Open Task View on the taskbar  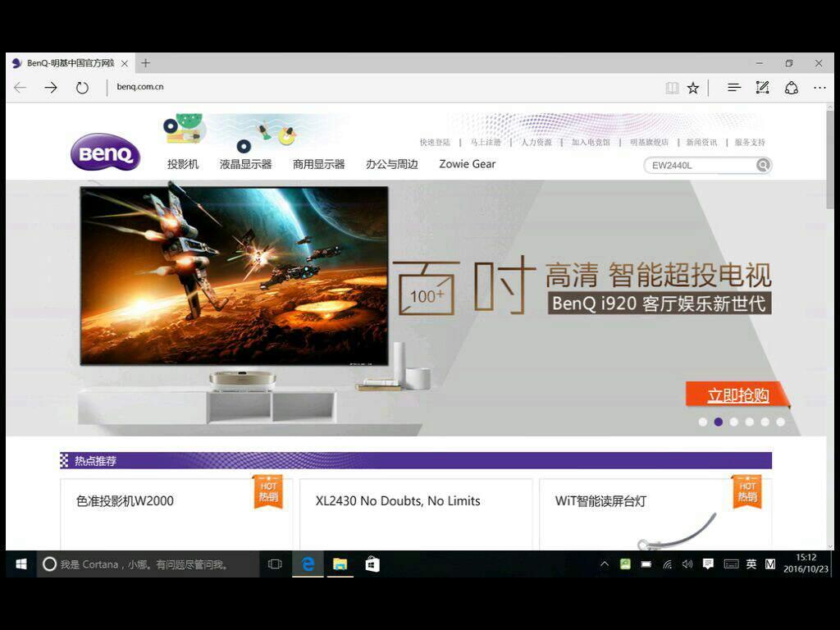(275, 564)
